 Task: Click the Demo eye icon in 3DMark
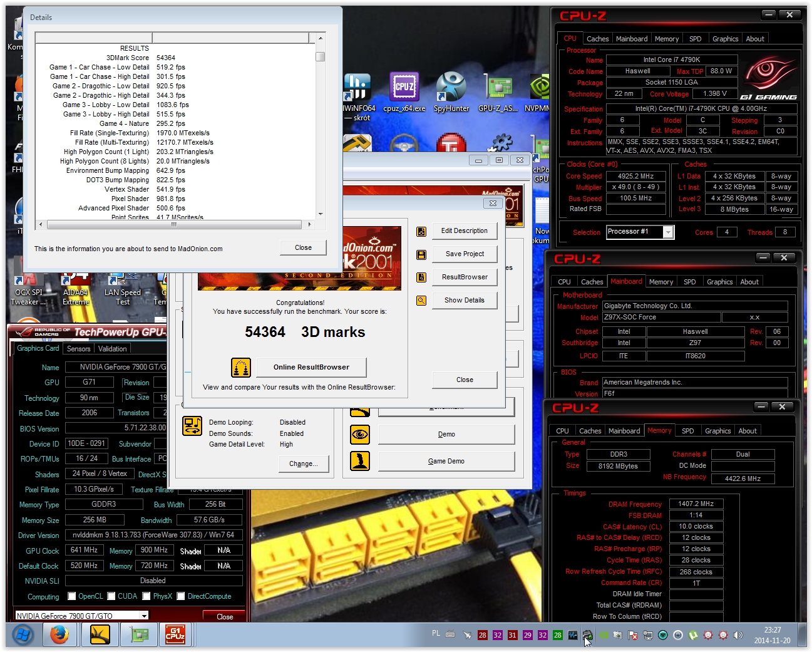pyautogui.click(x=360, y=434)
